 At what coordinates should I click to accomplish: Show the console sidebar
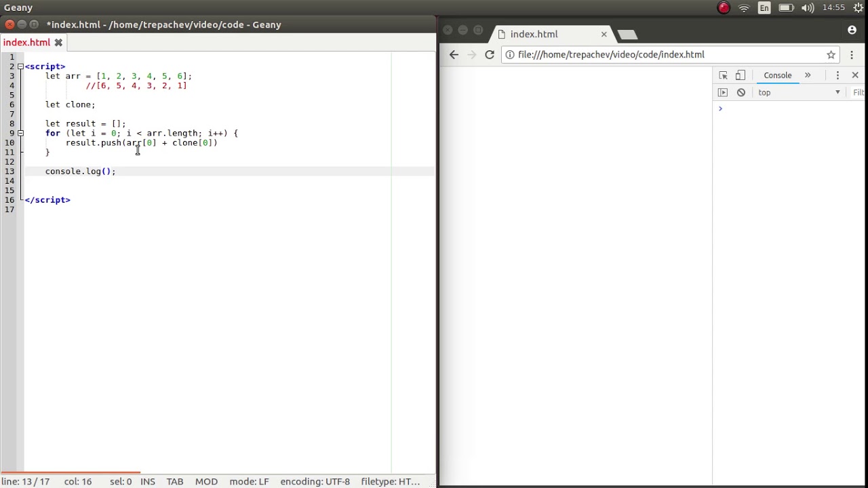(723, 92)
